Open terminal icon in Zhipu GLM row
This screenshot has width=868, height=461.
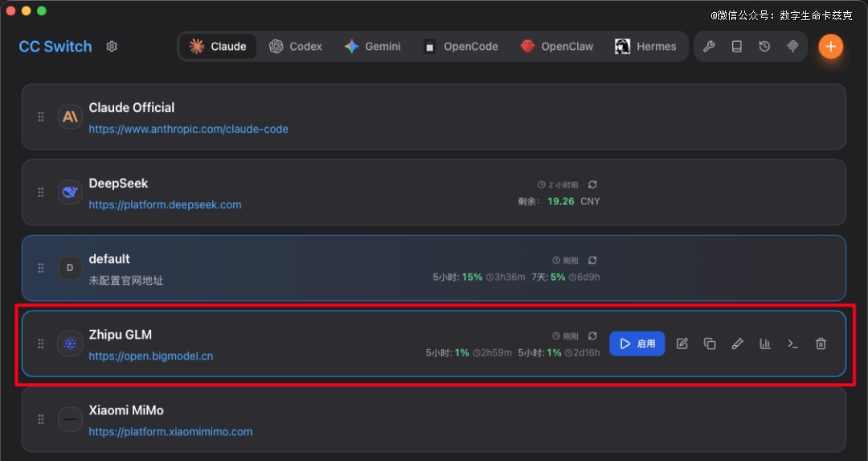pos(792,344)
